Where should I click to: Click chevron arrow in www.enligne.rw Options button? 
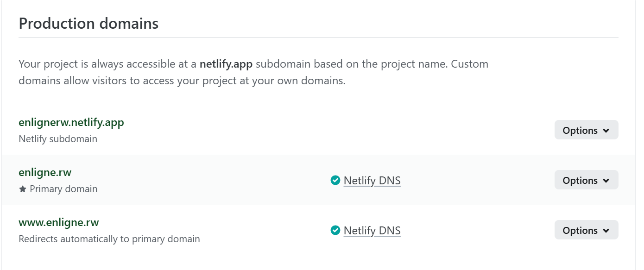click(x=606, y=231)
